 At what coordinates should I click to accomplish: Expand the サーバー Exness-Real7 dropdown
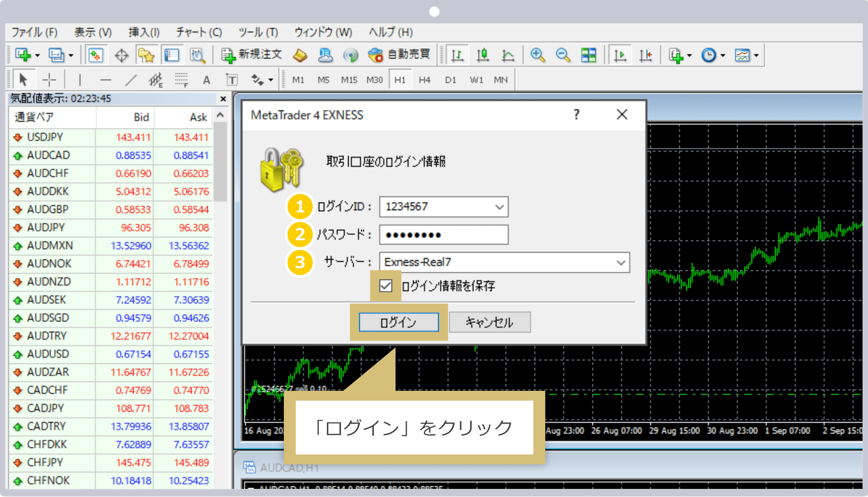(x=621, y=263)
